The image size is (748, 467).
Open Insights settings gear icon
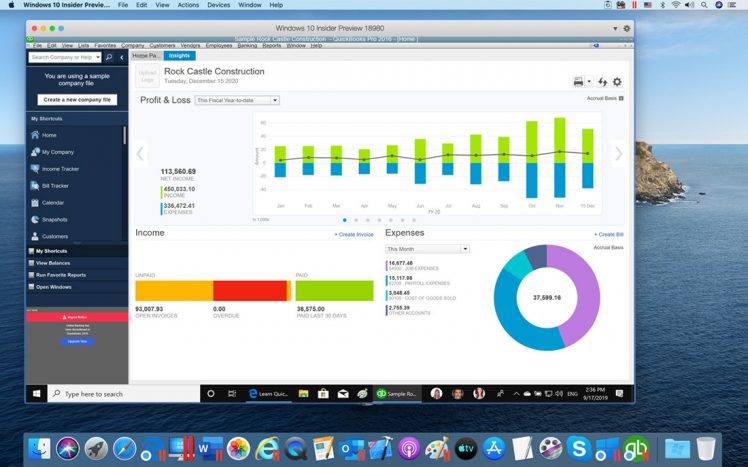click(x=617, y=82)
